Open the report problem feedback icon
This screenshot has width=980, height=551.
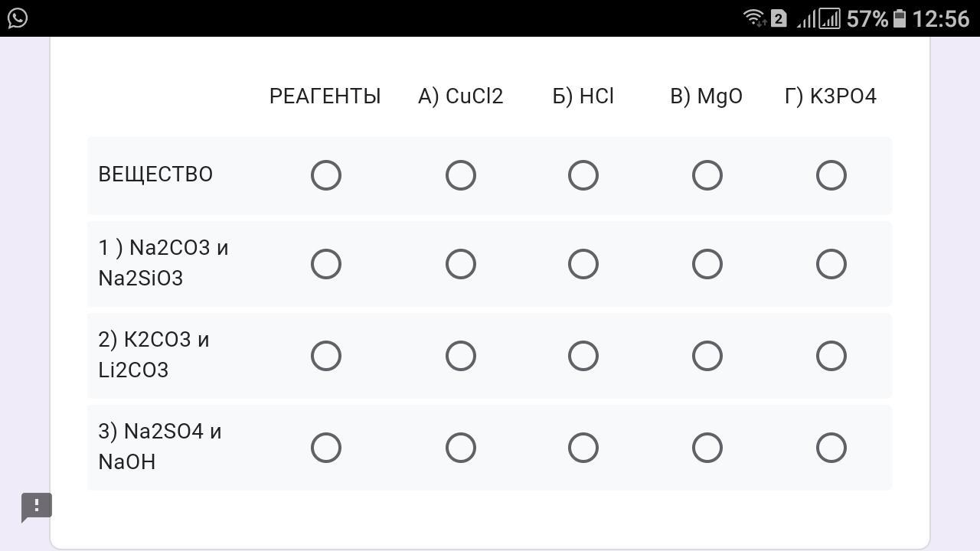click(x=36, y=507)
